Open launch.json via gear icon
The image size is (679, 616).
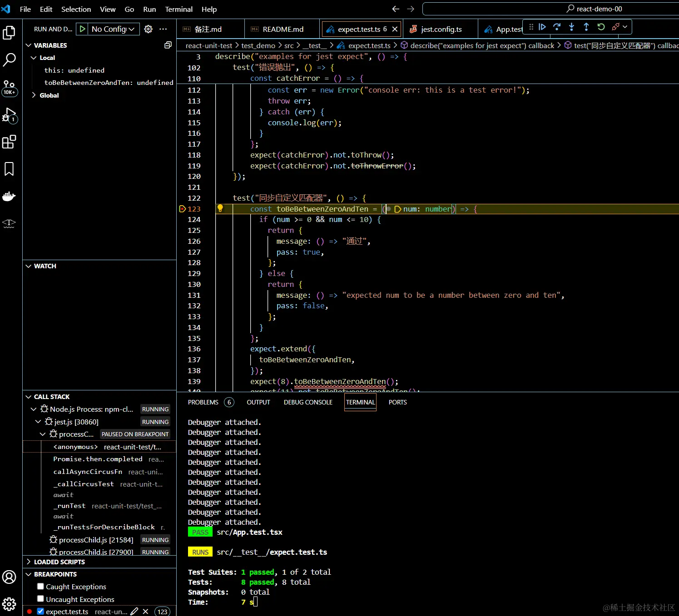[x=148, y=29]
